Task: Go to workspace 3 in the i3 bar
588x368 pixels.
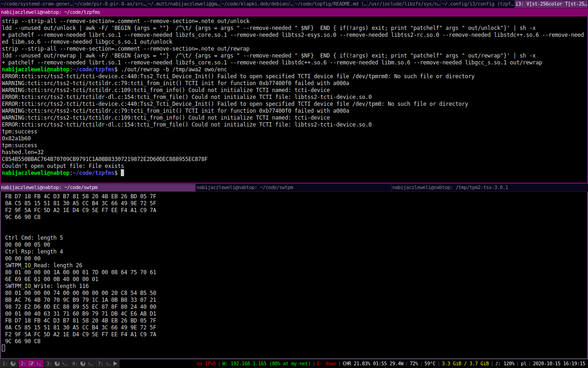Action: click(56, 363)
